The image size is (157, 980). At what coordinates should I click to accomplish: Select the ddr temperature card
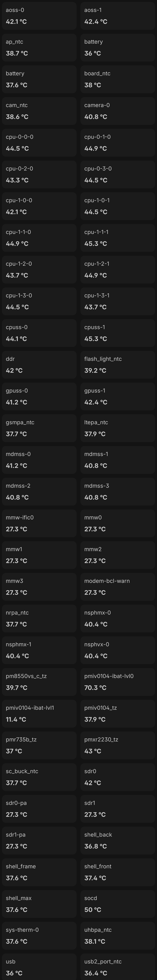[39, 364]
